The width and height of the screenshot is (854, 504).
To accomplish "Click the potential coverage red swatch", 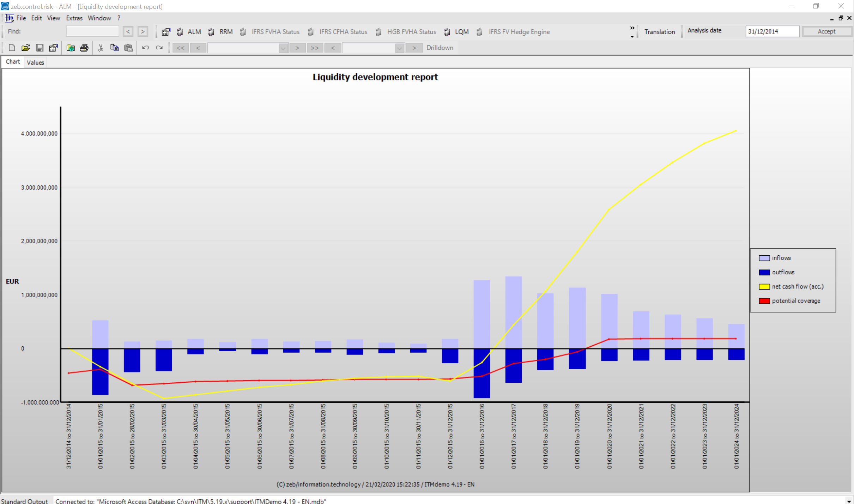I will click(x=764, y=301).
